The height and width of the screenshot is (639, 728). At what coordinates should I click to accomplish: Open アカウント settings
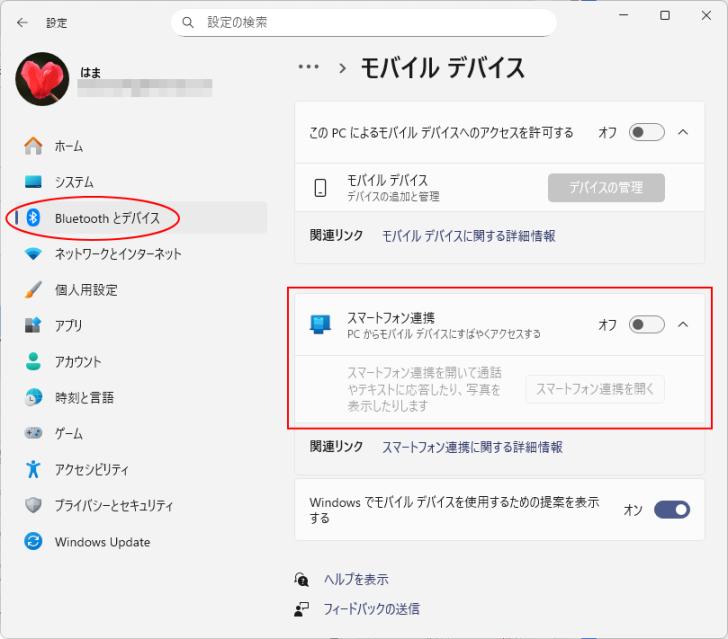point(139,361)
